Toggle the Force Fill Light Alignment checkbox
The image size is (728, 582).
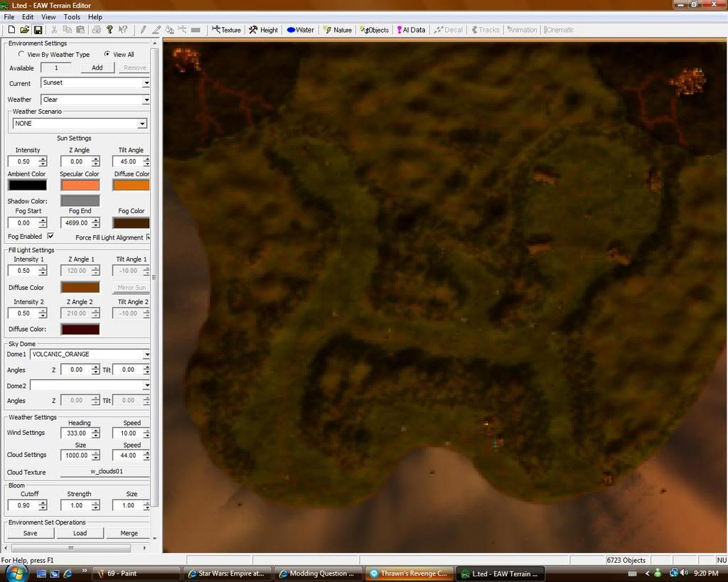(x=148, y=237)
